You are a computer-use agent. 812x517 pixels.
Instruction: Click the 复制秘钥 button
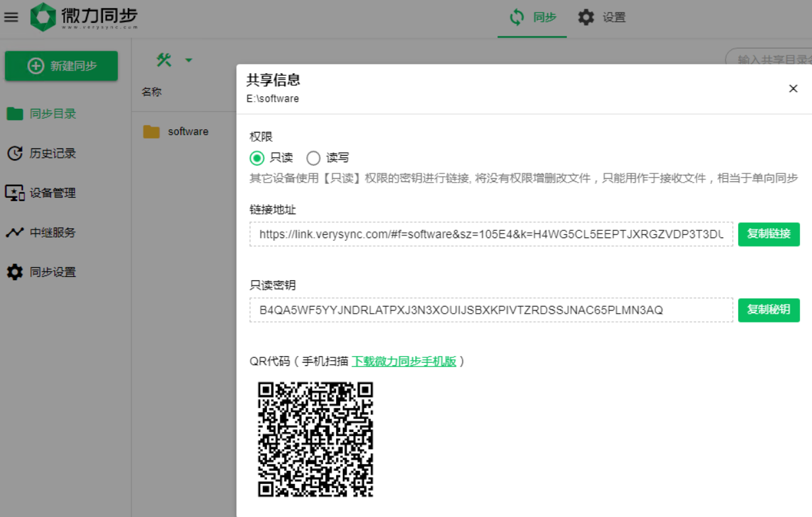768,310
